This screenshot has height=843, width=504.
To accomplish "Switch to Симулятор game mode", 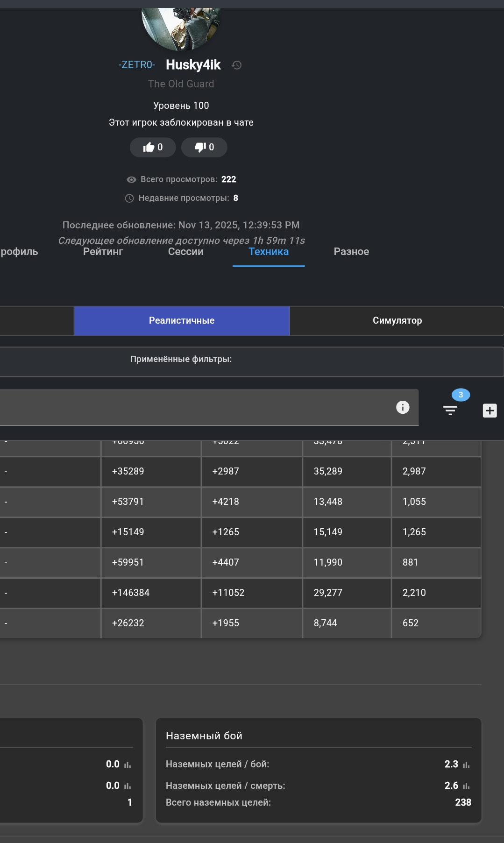I will (397, 321).
